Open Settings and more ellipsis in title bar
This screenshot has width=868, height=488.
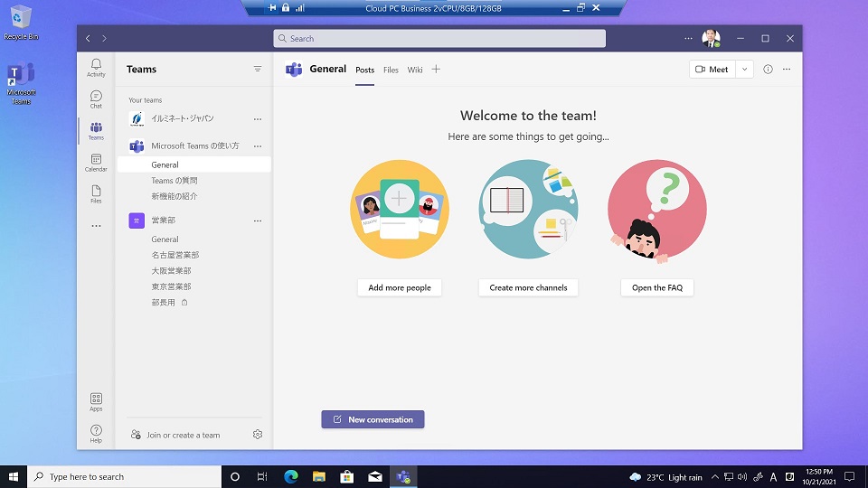(688, 38)
